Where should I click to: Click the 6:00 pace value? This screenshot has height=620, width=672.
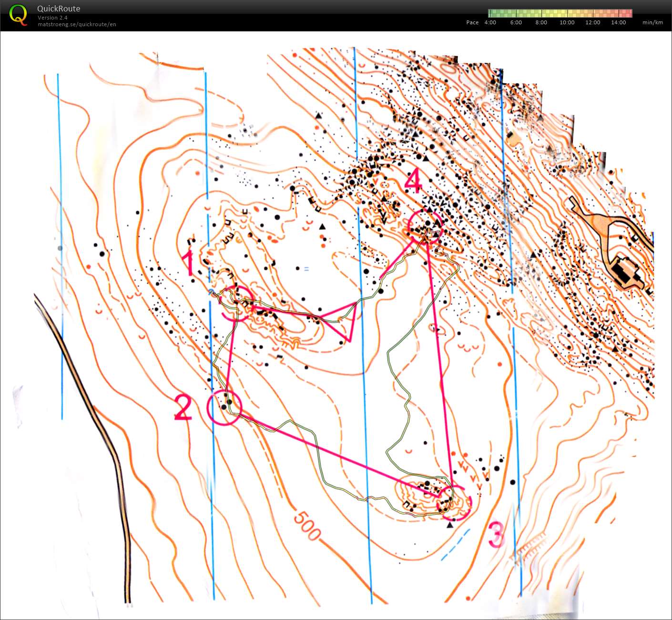click(x=516, y=22)
